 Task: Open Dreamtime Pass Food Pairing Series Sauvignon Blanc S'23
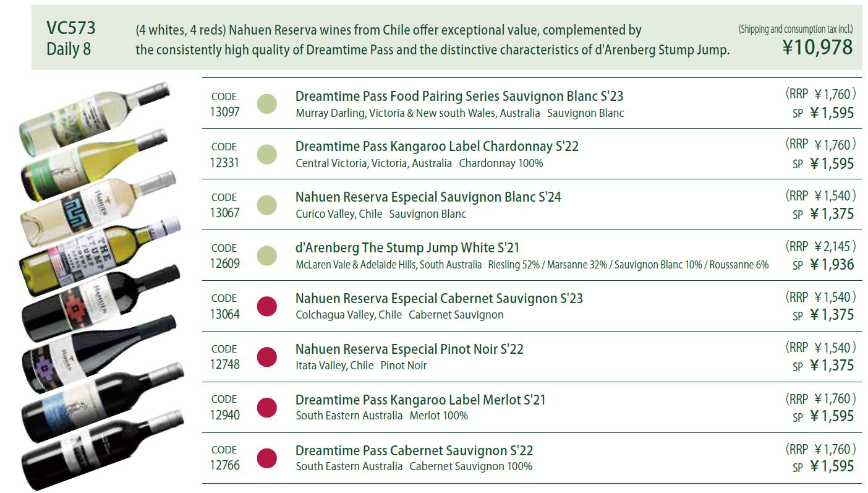point(459,96)
